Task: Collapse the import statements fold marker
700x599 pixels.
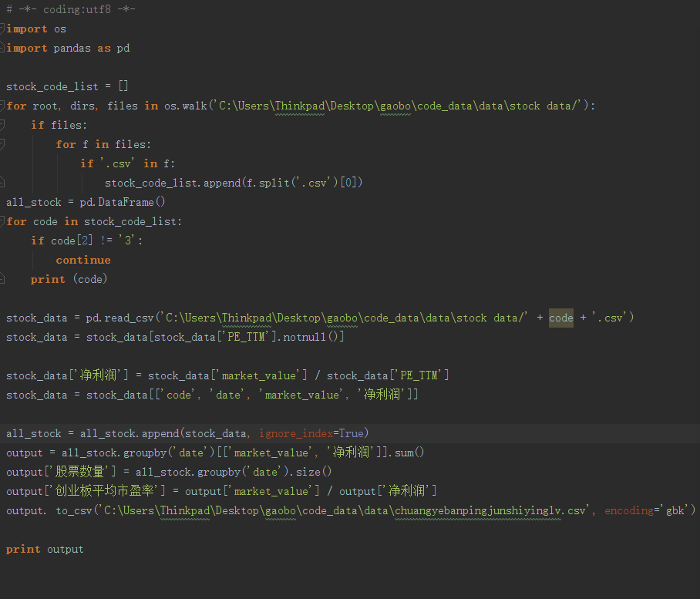Action: point(2,29)
